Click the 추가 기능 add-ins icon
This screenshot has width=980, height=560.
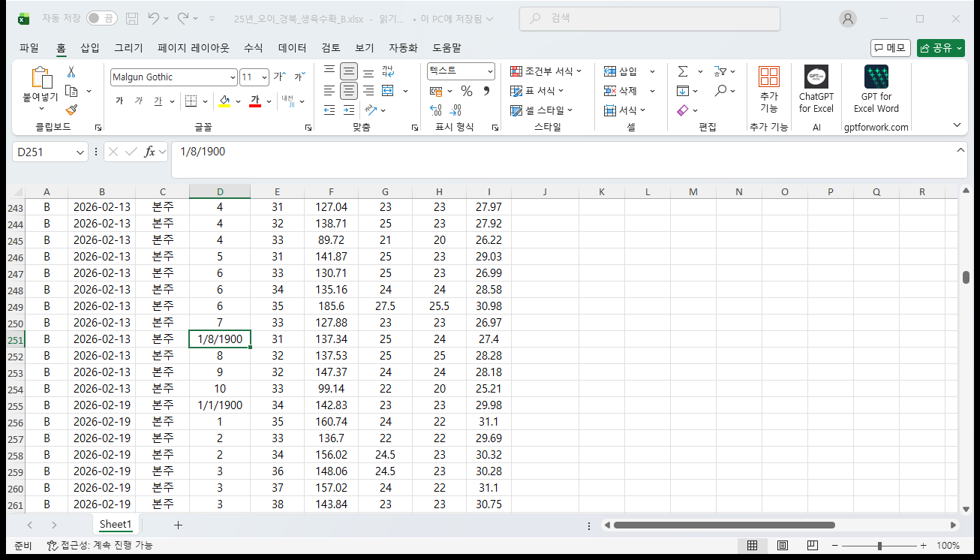[769, 89]
